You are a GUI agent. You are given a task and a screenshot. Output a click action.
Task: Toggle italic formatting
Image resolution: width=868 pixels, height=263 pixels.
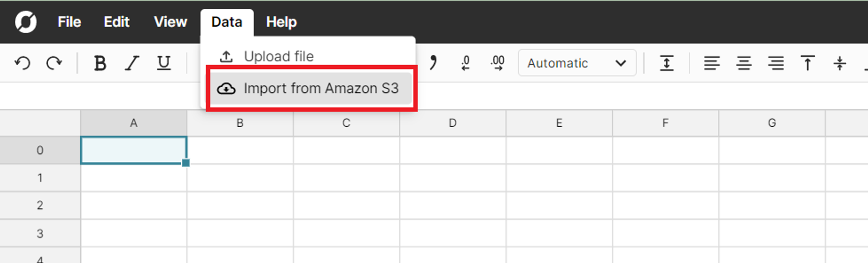[x=132, y=63]
